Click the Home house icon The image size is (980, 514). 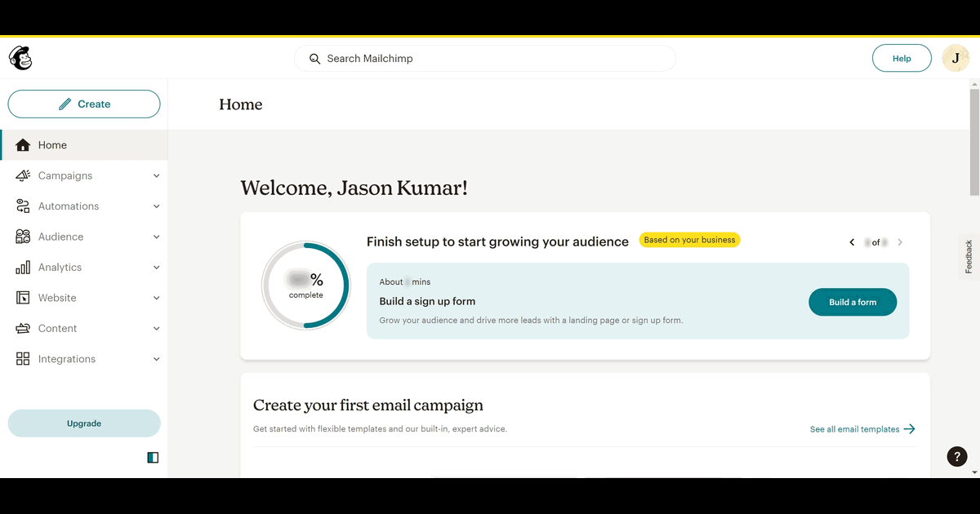click(x=23, y=145)
